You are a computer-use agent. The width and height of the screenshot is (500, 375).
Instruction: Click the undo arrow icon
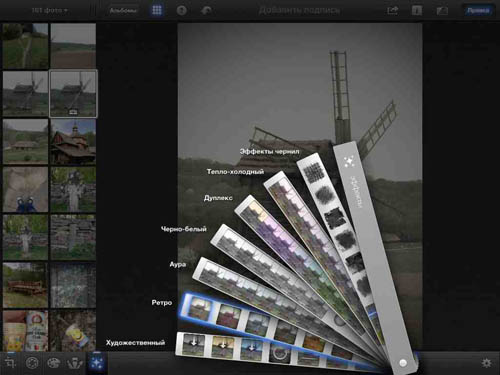[x=206, y=11]
